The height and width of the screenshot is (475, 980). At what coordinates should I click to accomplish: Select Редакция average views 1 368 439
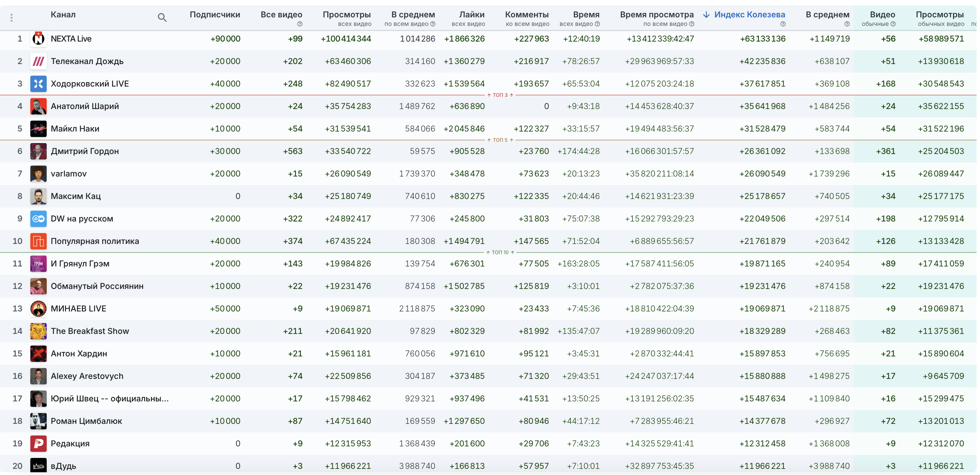(x=417, y=443)
